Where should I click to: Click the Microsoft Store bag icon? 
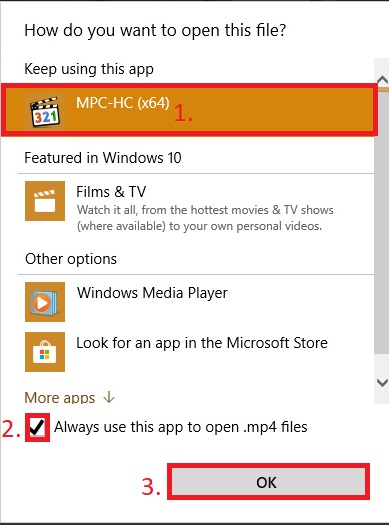(45, 352)
